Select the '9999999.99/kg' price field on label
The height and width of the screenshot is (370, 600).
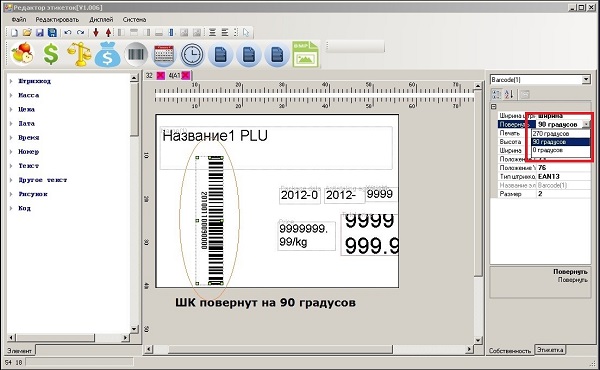[x=306, y=236]
